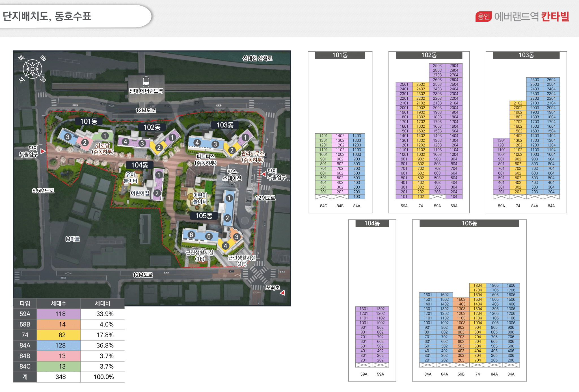The height and width of the screenshot is (392, 579).
Task: Click the blue 84A swatch showing 128
Action: (59, 345)
